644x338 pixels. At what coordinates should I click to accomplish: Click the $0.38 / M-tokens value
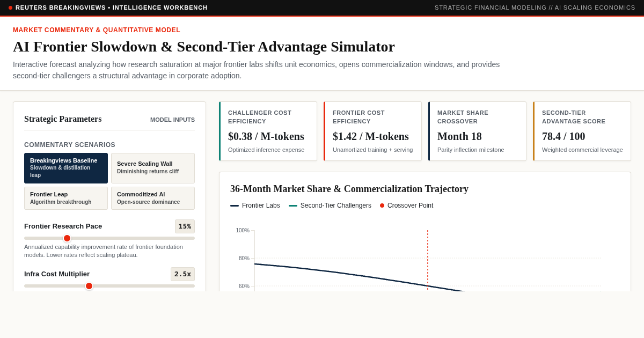click(266, 136)
